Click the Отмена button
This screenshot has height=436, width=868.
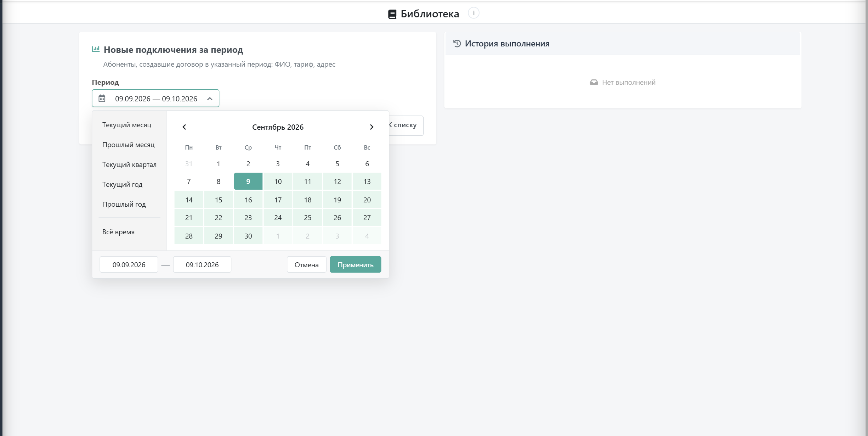[306, 264]
